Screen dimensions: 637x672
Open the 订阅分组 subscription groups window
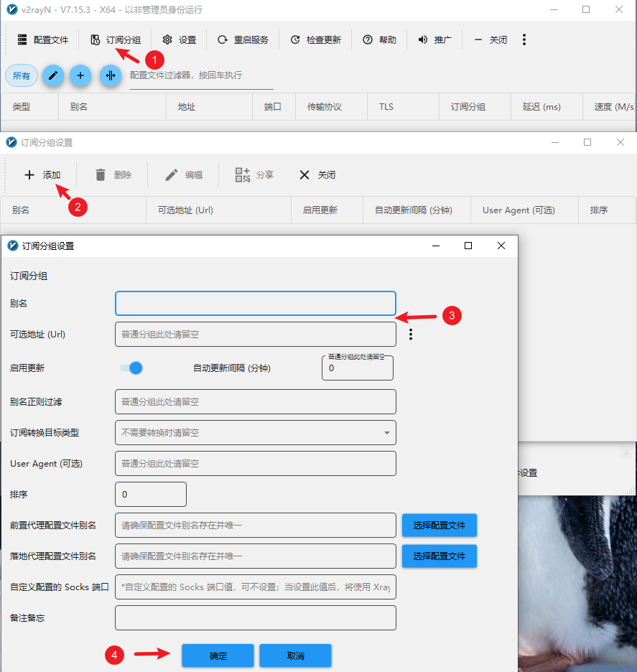click(115, 40)
